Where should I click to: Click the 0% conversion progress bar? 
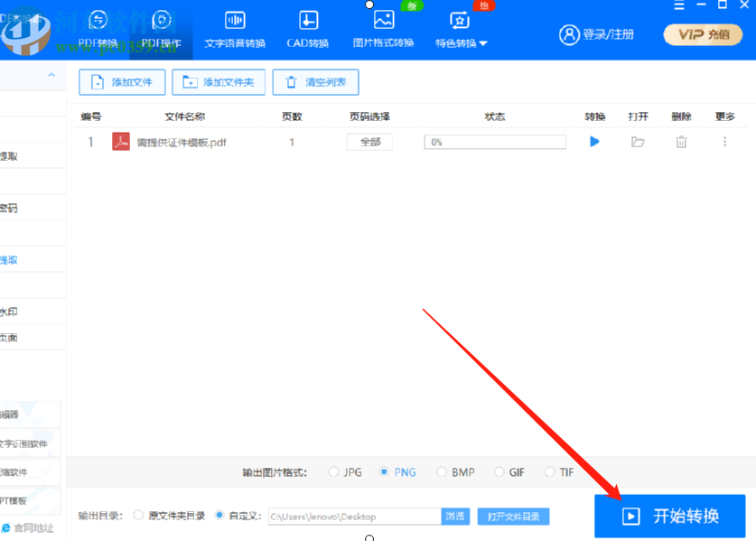(x=494, y=142)
